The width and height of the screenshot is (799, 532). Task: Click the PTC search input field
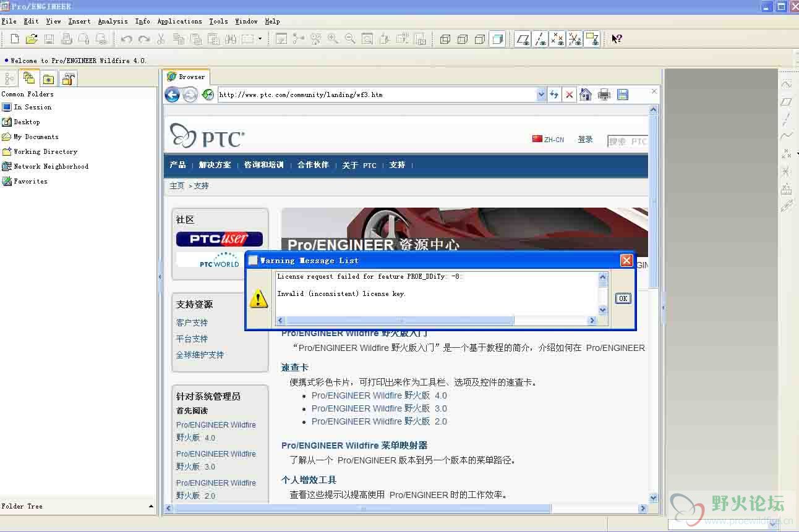[x=628, y=141]
